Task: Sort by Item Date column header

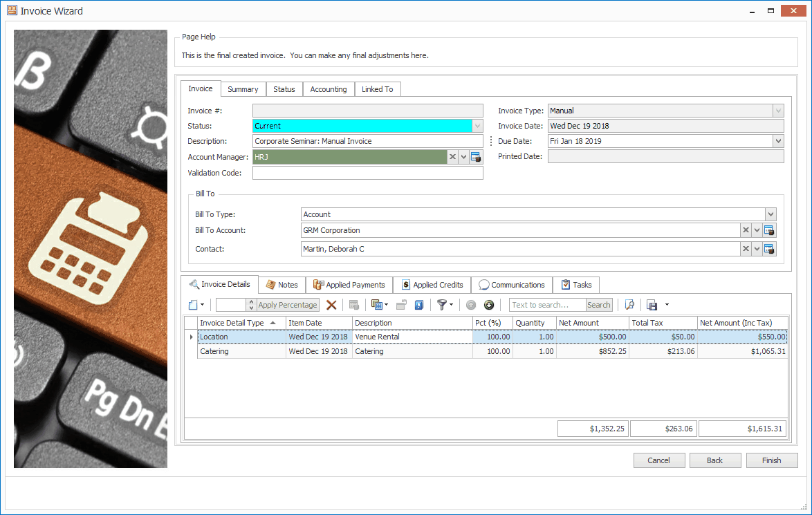Action: 319,322
